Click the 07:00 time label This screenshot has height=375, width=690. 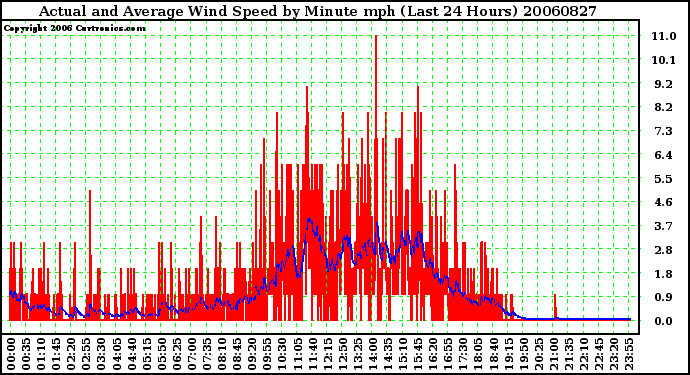point(192,354)
